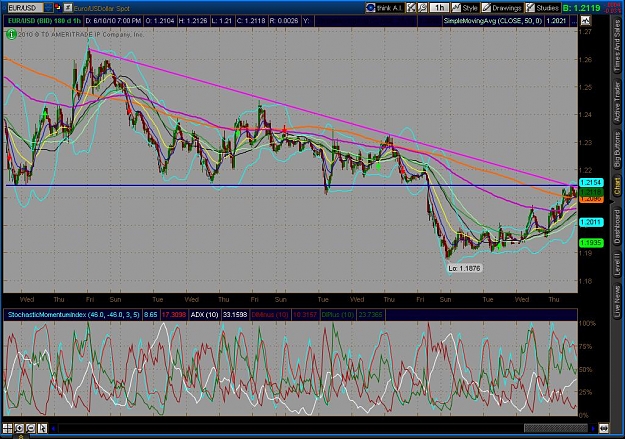This screenshot has width=625, height=439.
Task: Click the DIPlus (10) study label
Action: [x=337, y=315]
